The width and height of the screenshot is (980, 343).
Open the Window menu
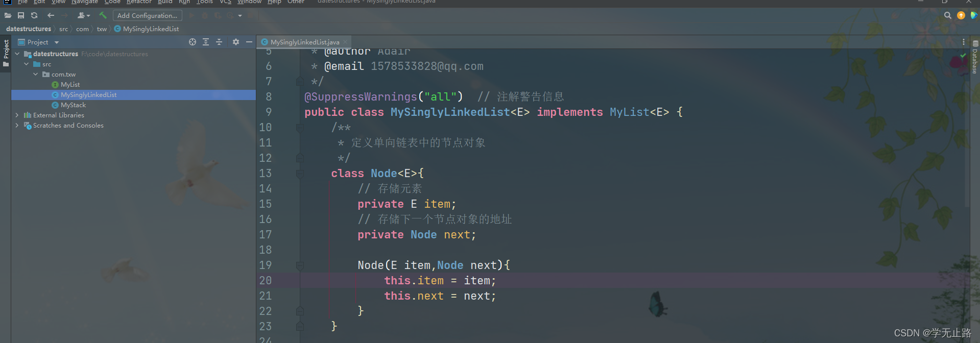pos(249,2)
